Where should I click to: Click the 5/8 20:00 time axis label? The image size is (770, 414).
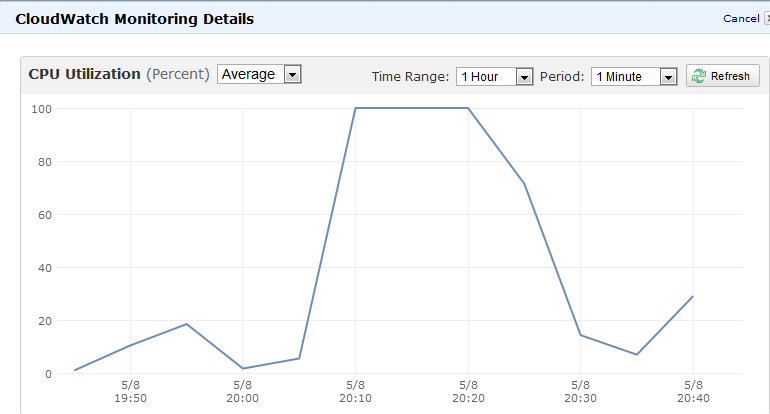coord(243,390)
